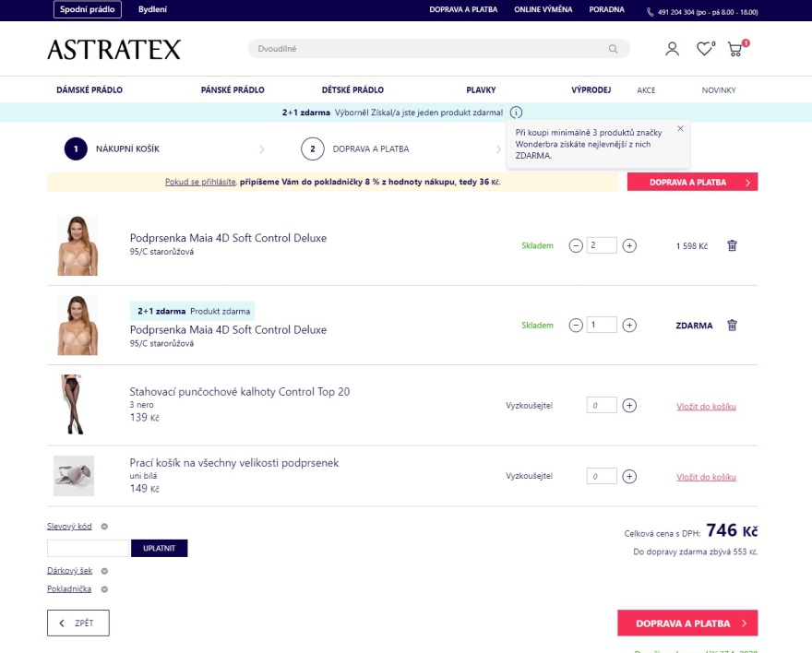Open the shopping cart icon

(x=737, y=48)
